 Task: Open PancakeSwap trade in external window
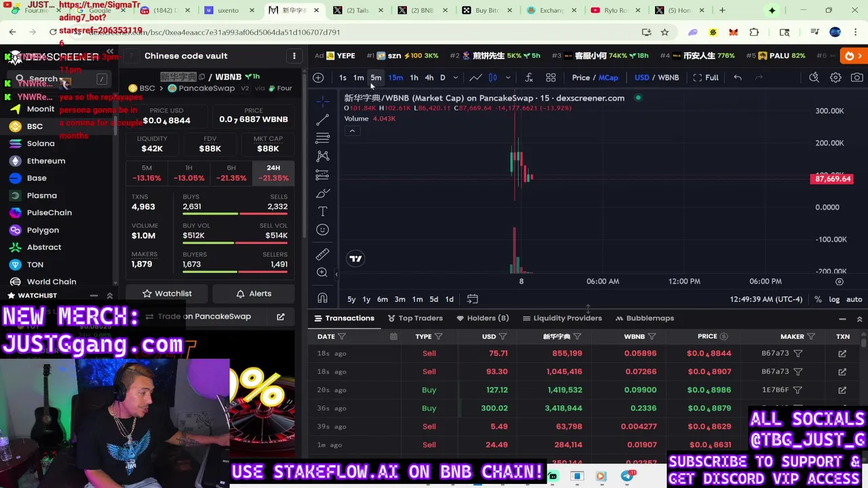point(281,317)
